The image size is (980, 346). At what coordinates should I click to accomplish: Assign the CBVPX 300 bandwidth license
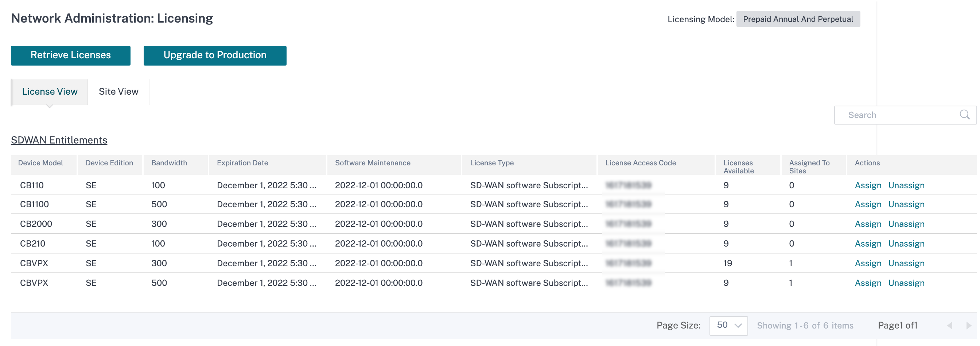[868, 264]
